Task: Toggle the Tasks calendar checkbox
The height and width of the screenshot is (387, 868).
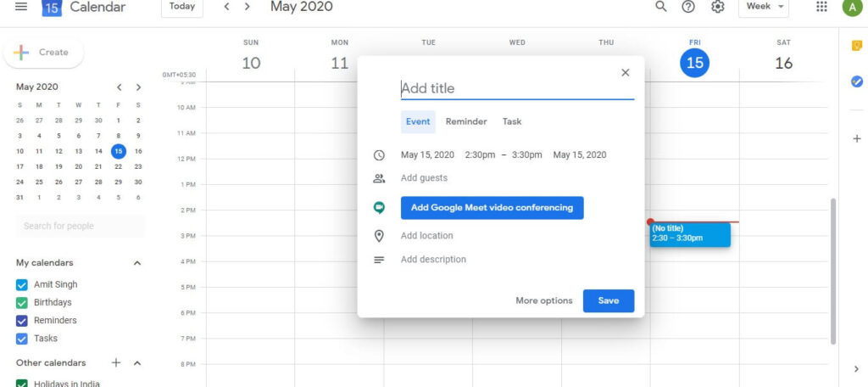Action: click(x=21, y=339)
